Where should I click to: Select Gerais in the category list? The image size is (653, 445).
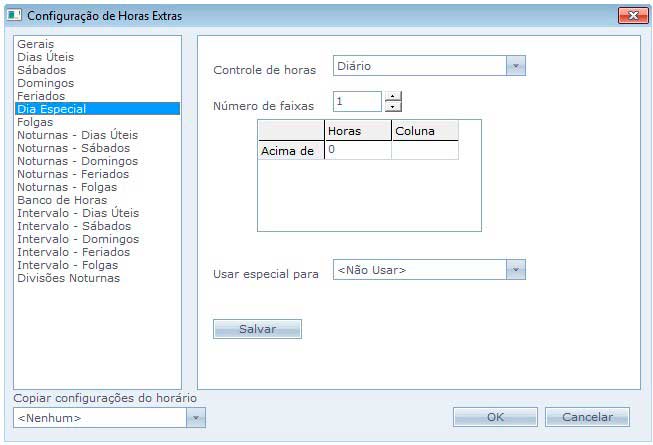coord(35,44)
